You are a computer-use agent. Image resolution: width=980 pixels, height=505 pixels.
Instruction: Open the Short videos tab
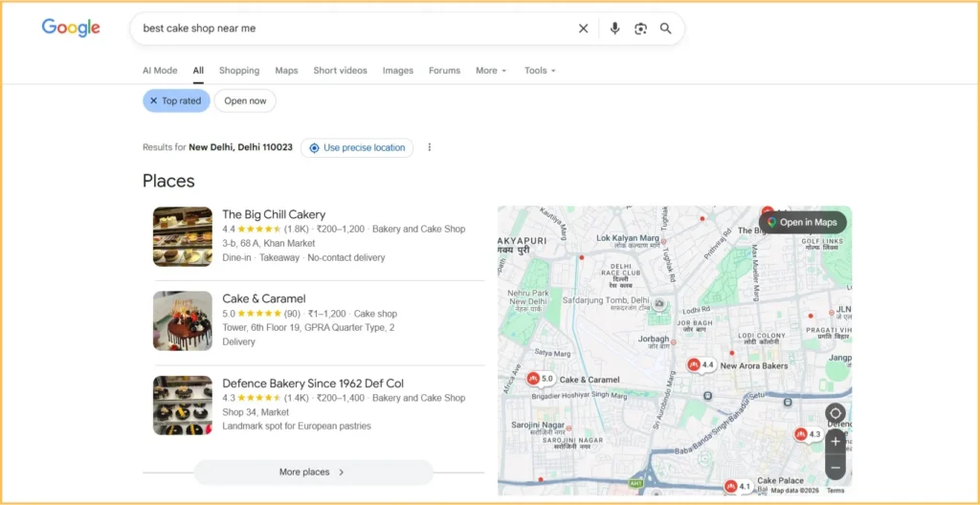click(x=340, y=71)
